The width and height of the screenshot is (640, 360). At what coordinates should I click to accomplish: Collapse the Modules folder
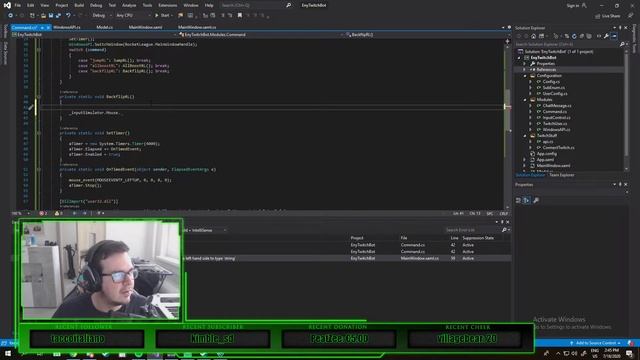(526, 100)
